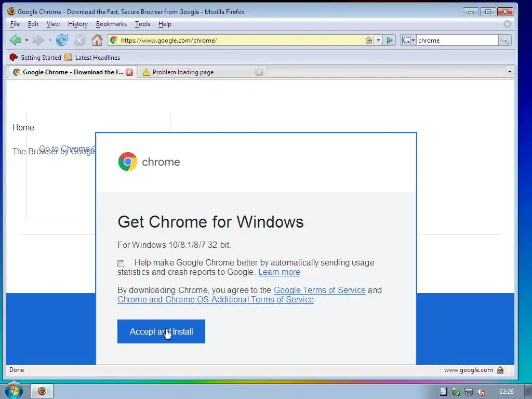
Task: Click the Getting Started bookmark icon
Action: click(x=14, y=57)
